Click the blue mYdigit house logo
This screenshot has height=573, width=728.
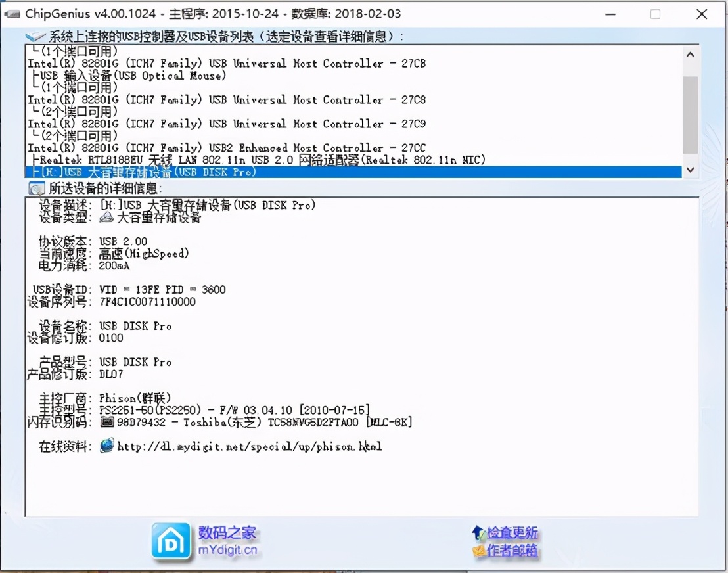pyautogui.click(x=171, y=541)
